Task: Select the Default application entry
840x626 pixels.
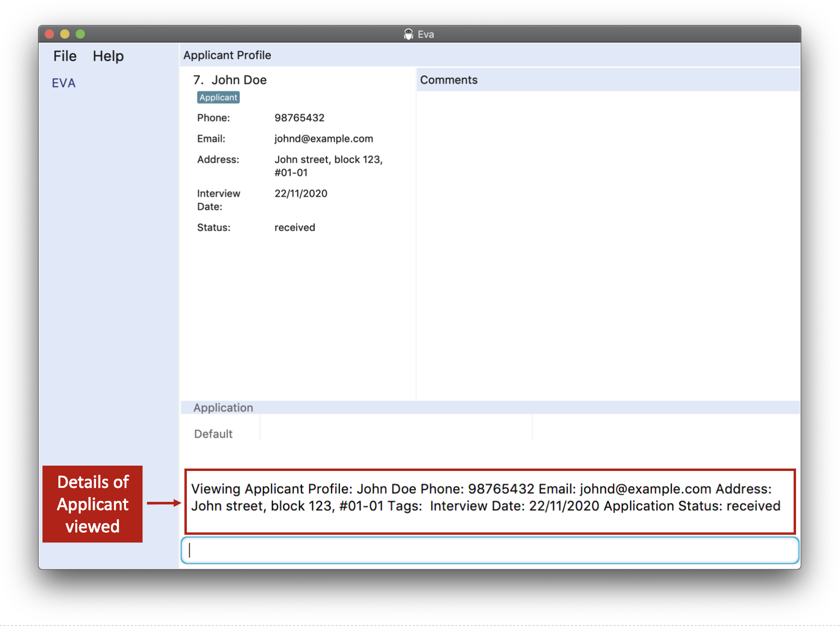Action: (213, 434)
